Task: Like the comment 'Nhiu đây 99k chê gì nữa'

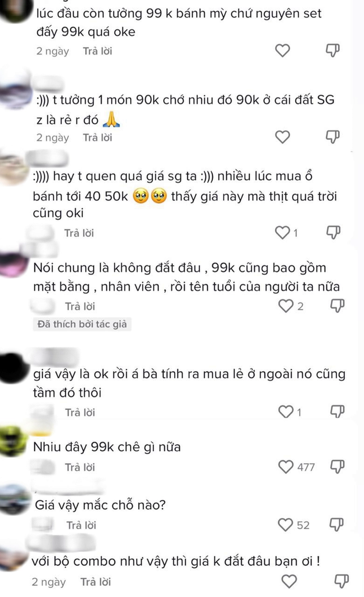Action: tap(286, 467)
